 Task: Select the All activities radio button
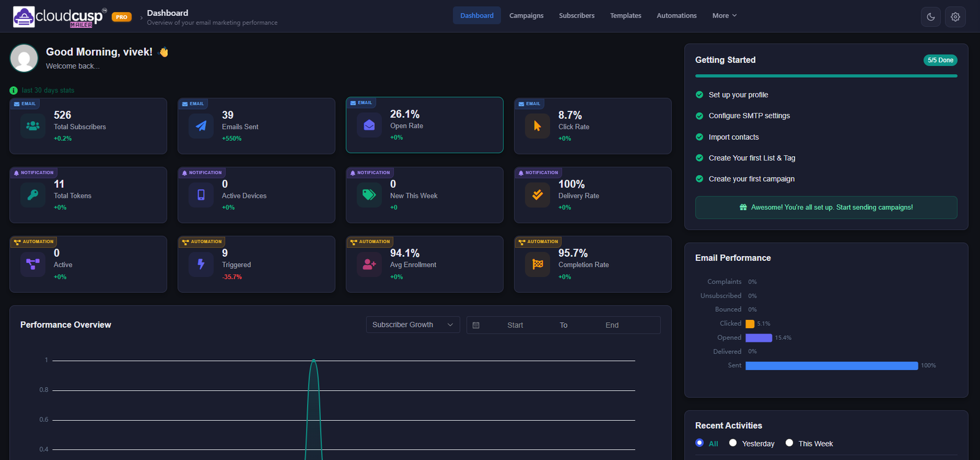tap(699, 443)
